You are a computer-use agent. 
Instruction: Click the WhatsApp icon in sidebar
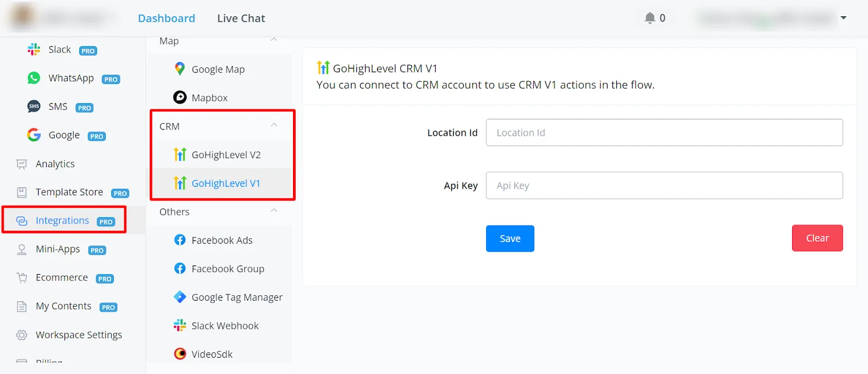[x=34, y=78]
